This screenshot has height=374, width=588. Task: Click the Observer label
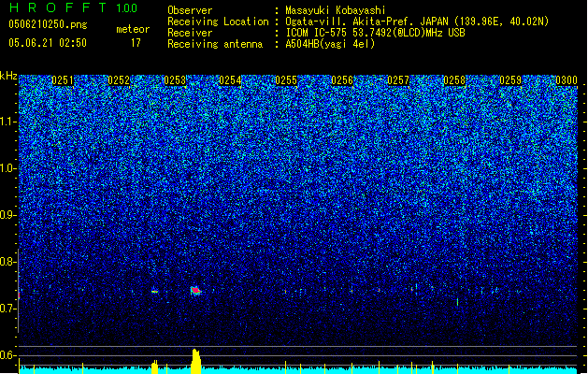pos(190,10)
